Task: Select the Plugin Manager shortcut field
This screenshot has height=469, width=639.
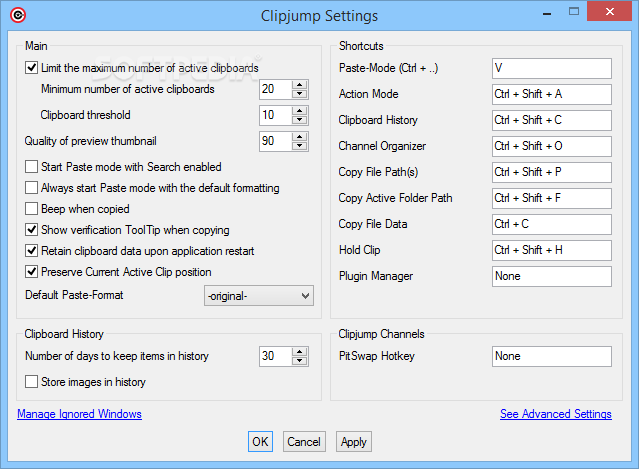Action: pyautogui.click(x=551, y=276)
